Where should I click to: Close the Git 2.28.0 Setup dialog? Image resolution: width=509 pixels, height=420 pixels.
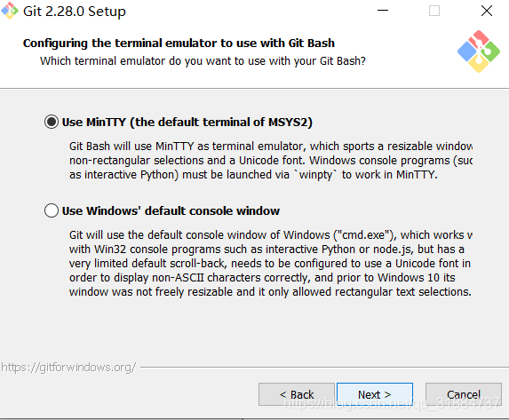tap(487, 11)
